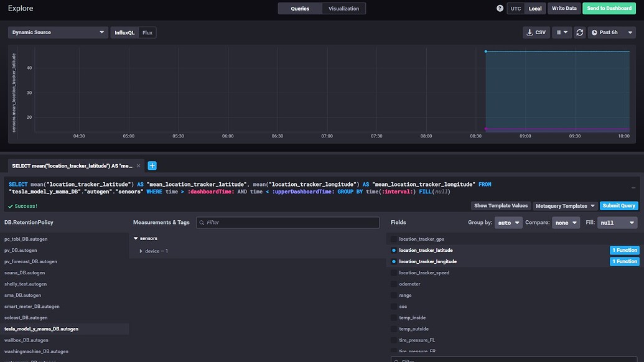Open the Fill null dropdown
Image resolution: width=644 pixels, height=362 pixels.
tap(617, 222)
